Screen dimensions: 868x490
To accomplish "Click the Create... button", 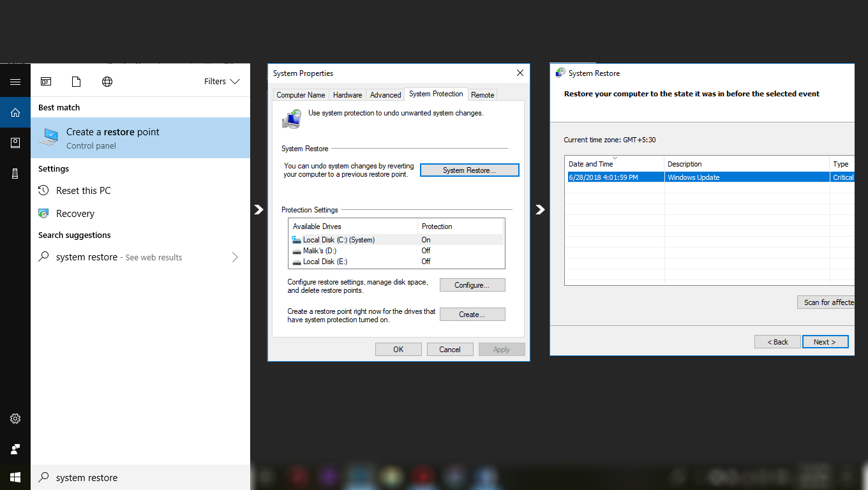I will click(x=472, y=315).
